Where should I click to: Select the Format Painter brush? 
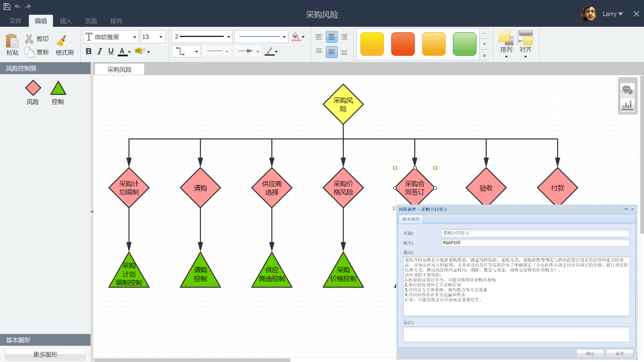pyautogui.click(x=61, y=41)
